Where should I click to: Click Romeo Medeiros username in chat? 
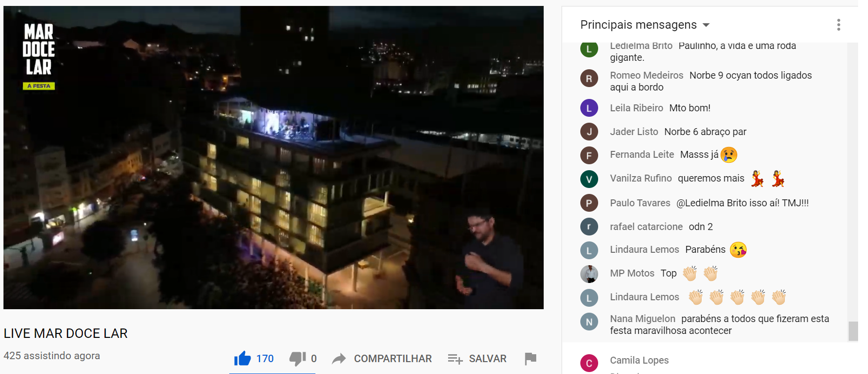tap(647, 75)
